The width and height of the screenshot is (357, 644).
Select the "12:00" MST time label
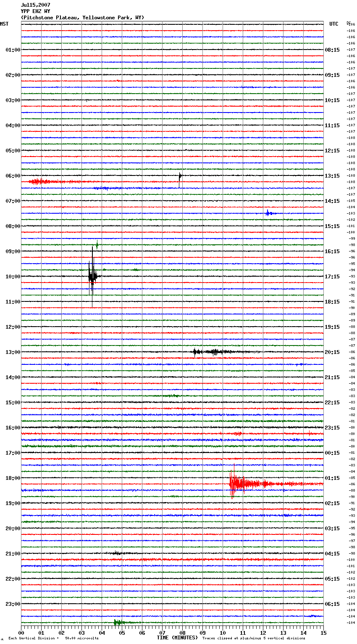(x=13, y=327)
